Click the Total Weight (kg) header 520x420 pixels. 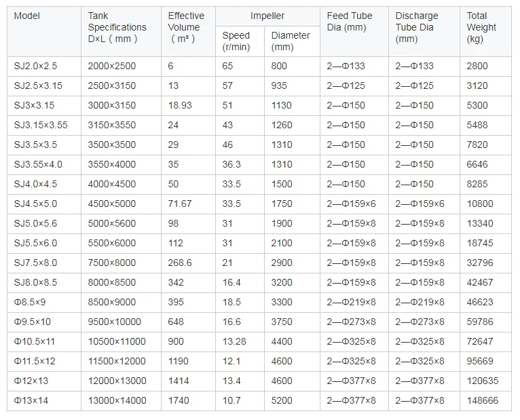click(x=481, y=27)
